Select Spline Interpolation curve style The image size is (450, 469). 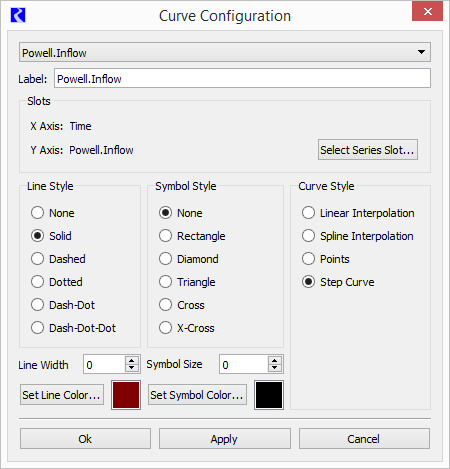[x=358, y=236]
